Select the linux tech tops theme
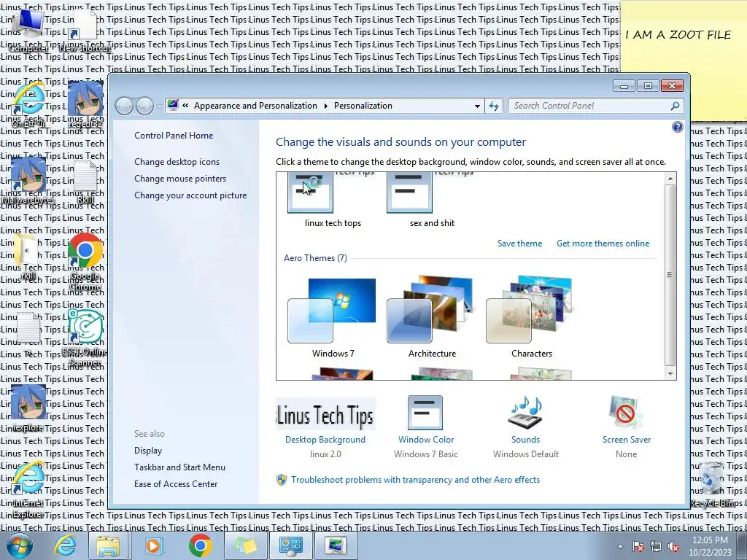This screenshot has width=747, height=560. [x=333, y=201]
